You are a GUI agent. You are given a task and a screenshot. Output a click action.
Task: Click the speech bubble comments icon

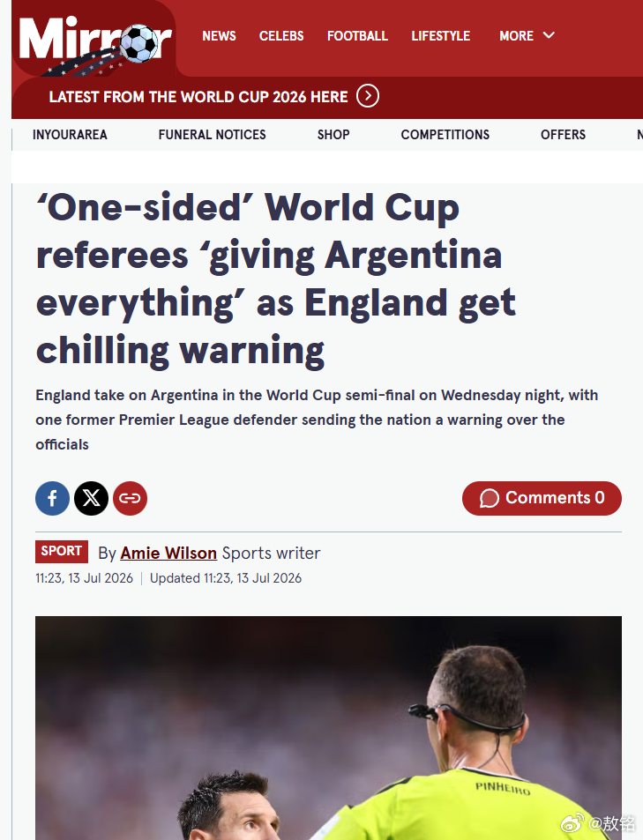490,498
